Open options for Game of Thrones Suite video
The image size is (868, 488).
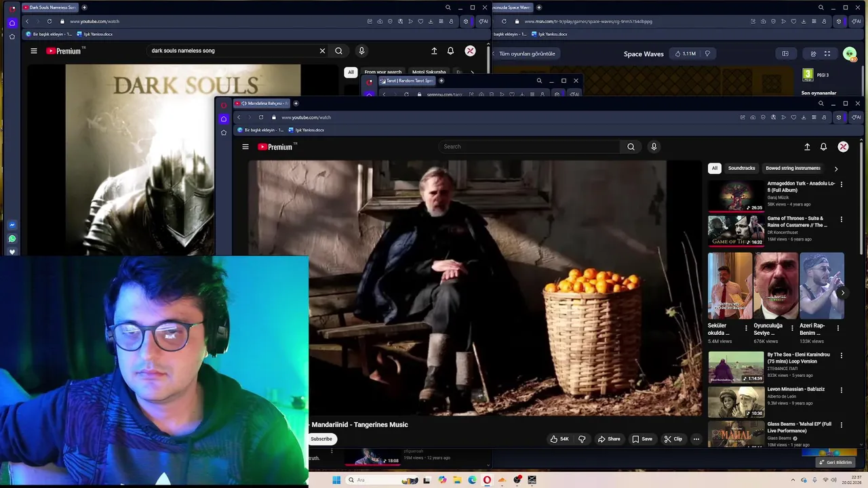pyautogui.click(x=842, y=220)
